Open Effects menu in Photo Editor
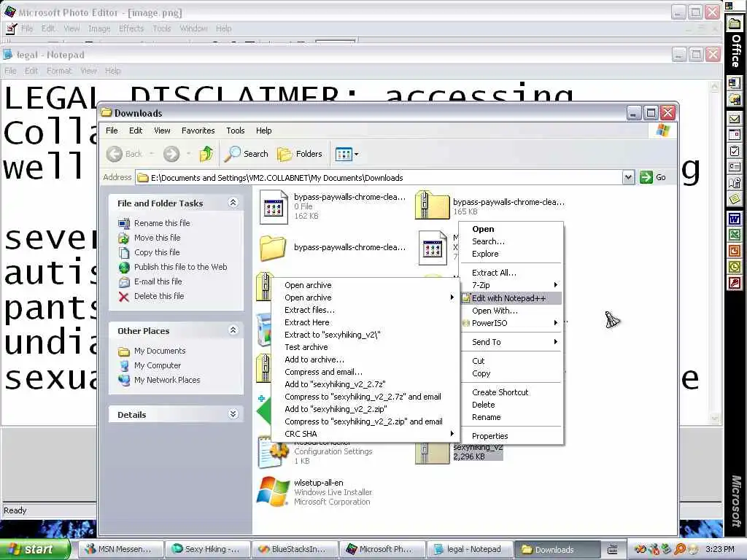 tap(131, 28)
